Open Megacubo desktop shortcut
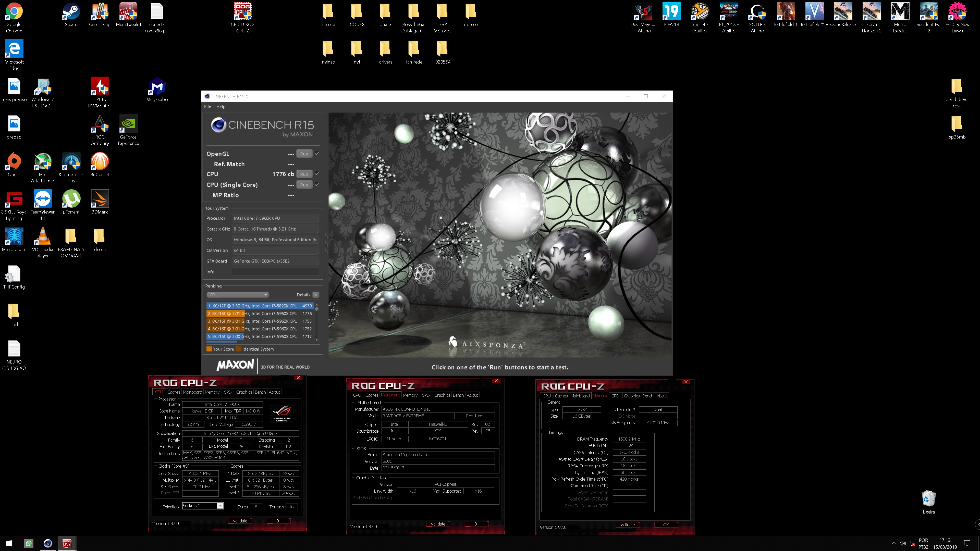980x551 pixels. (157, 90)
